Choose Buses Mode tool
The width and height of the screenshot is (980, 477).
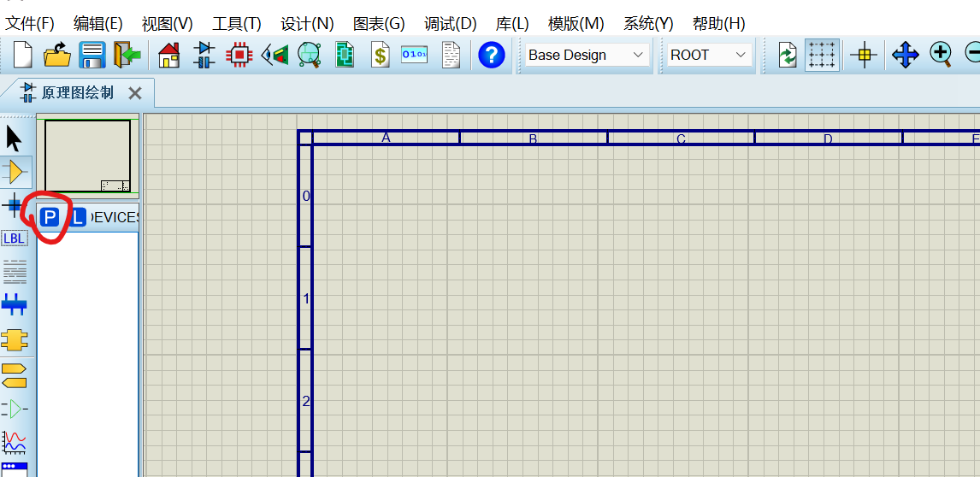(x=15, y=306)
